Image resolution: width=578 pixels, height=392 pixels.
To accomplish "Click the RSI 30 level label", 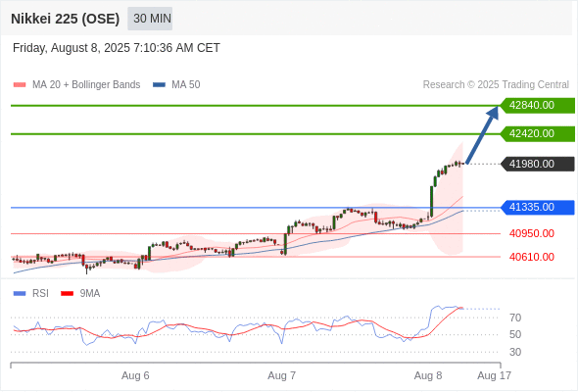I will 515,352.
